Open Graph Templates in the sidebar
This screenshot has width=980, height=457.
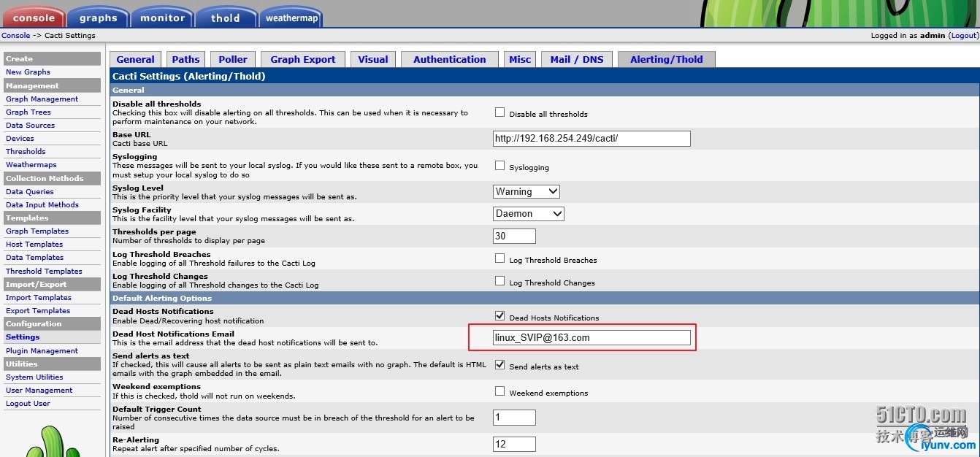pyautogui.click(x=37, y=231)
